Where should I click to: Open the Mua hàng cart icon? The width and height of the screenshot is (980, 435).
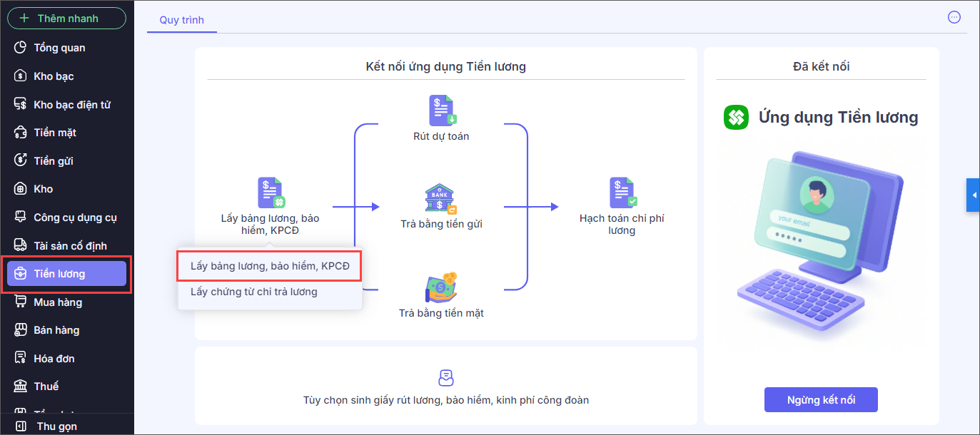(x=21, y=302)
